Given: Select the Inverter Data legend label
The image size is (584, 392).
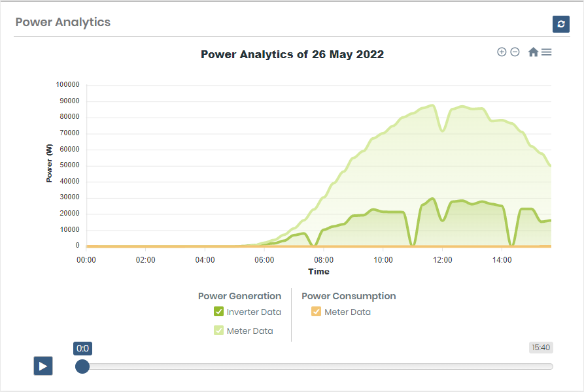Looking at the screenshot, I should [254, 312].
